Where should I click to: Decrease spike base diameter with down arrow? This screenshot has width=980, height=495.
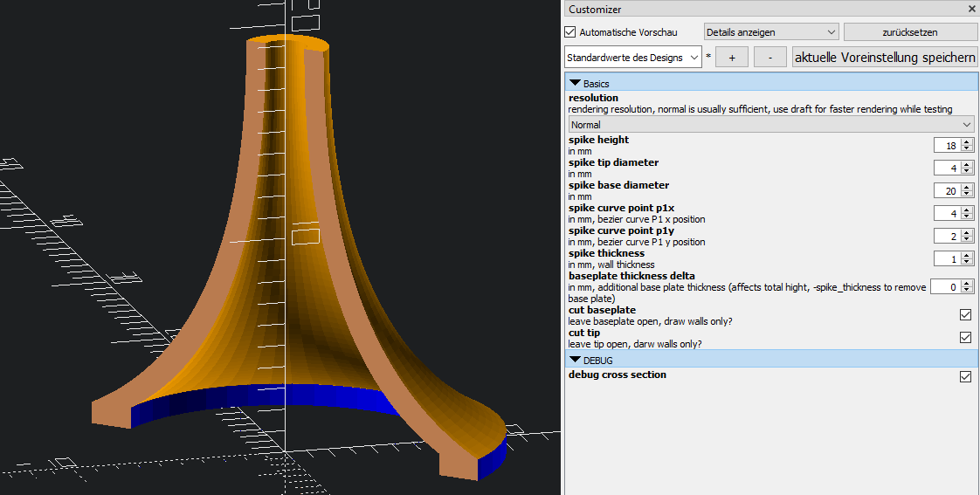pyautogui.click(x=967, y=195)
